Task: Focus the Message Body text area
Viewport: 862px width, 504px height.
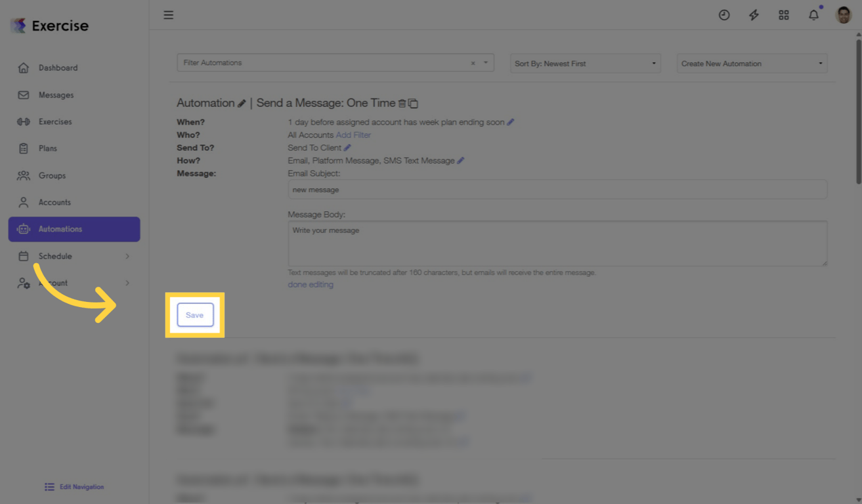Action: pyautogui.click(x=557, y=243)
